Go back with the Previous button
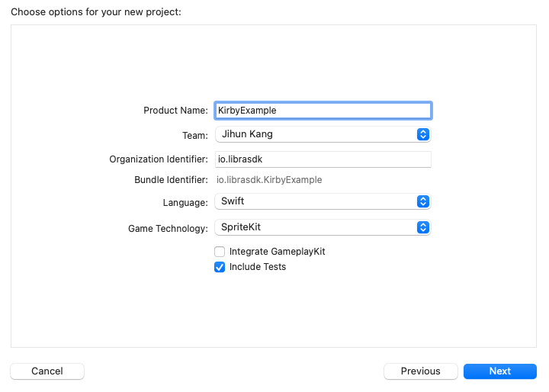Image resolution: width=549 pixels, height=392 pixels. pyautogui.click(x=420, y=371)
